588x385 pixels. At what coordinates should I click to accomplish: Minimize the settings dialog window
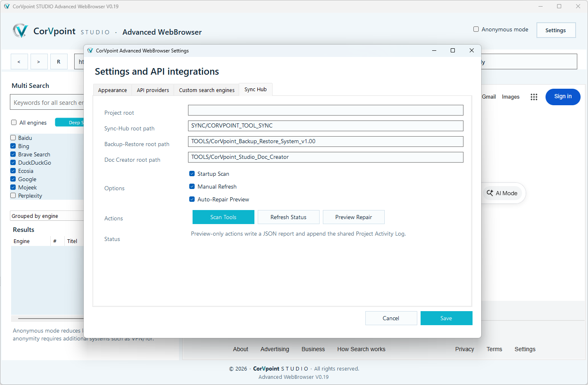coord(434,50)
